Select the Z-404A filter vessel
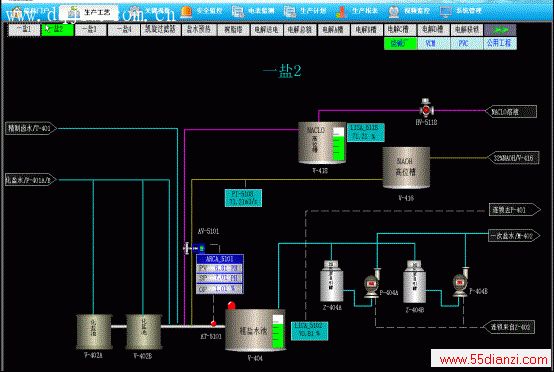 click(x=331, y=281)
